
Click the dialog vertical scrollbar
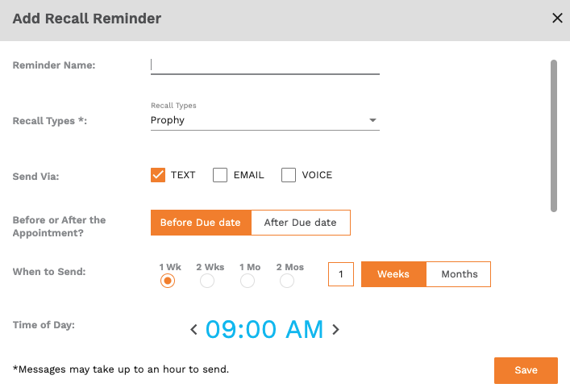click(x=554, y=136)
